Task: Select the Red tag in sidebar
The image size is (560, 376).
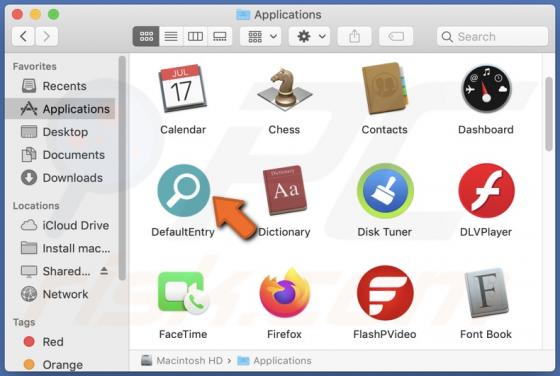Action: click(x=60, y=342)
